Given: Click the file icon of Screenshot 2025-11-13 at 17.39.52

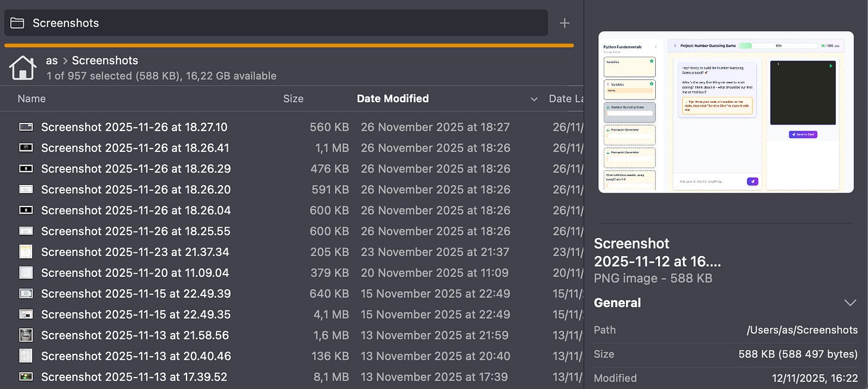Looking at the screenshot, I should pyautogui.click(x=26, y=377).
